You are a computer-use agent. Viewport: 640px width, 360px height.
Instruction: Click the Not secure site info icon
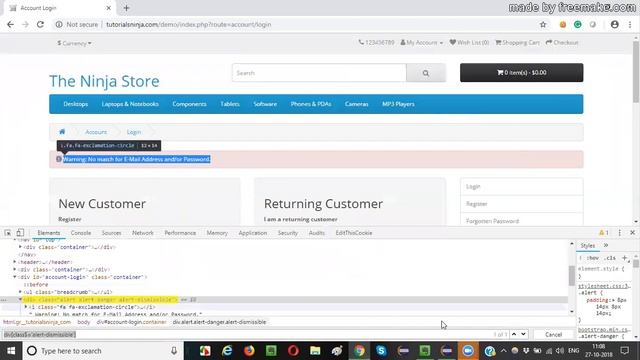pos(59,24)
